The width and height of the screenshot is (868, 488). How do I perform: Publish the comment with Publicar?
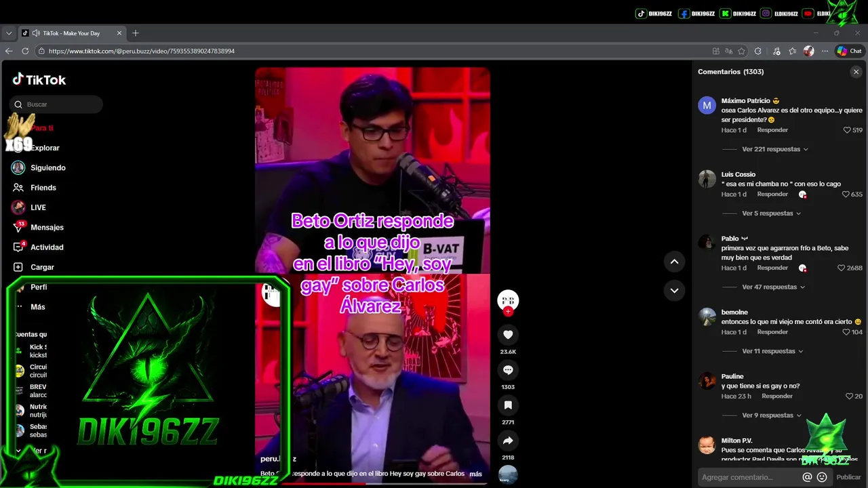(848, 477)
